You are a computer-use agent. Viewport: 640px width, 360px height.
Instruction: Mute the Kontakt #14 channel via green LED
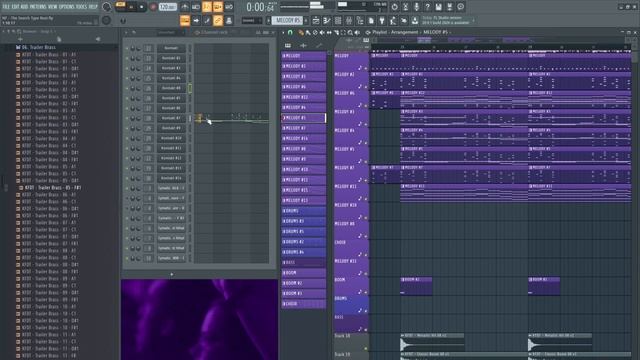point(127,178)
